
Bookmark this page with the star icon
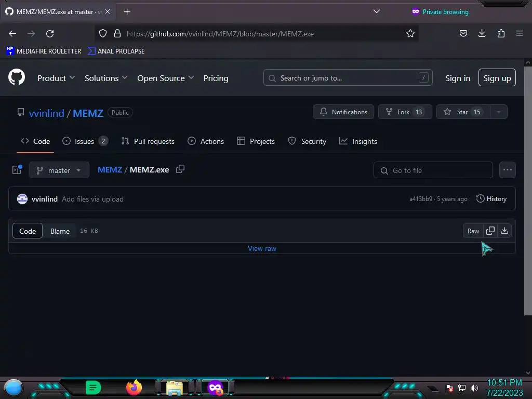point(410,34)
